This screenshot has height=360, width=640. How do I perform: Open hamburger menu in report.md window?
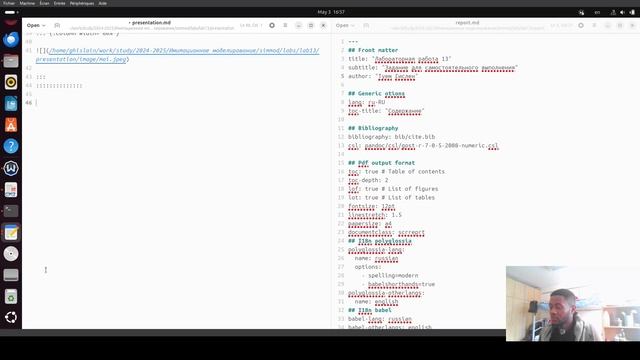pos(594,25)
